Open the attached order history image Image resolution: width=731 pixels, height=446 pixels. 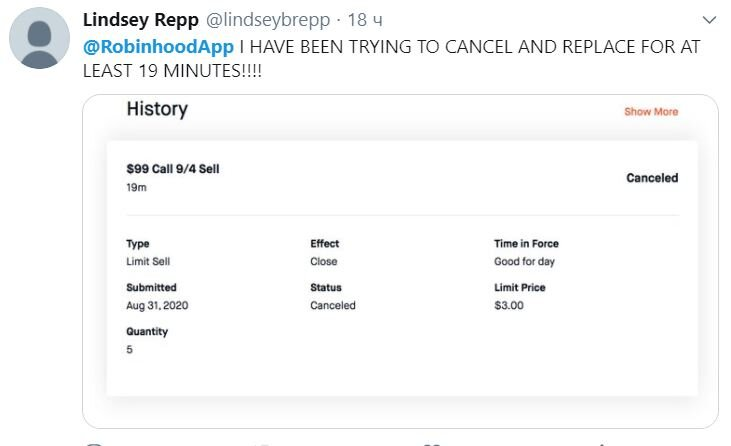tap(400, 261)
